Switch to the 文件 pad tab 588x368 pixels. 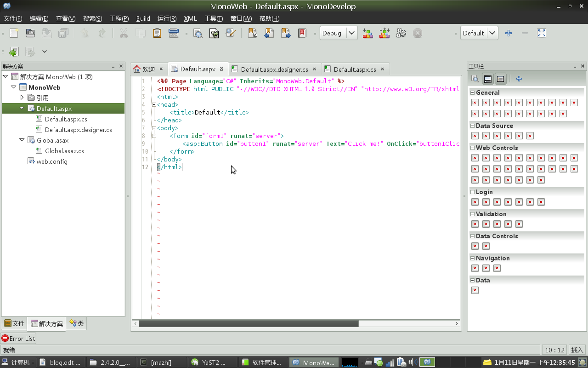[14, 323]
